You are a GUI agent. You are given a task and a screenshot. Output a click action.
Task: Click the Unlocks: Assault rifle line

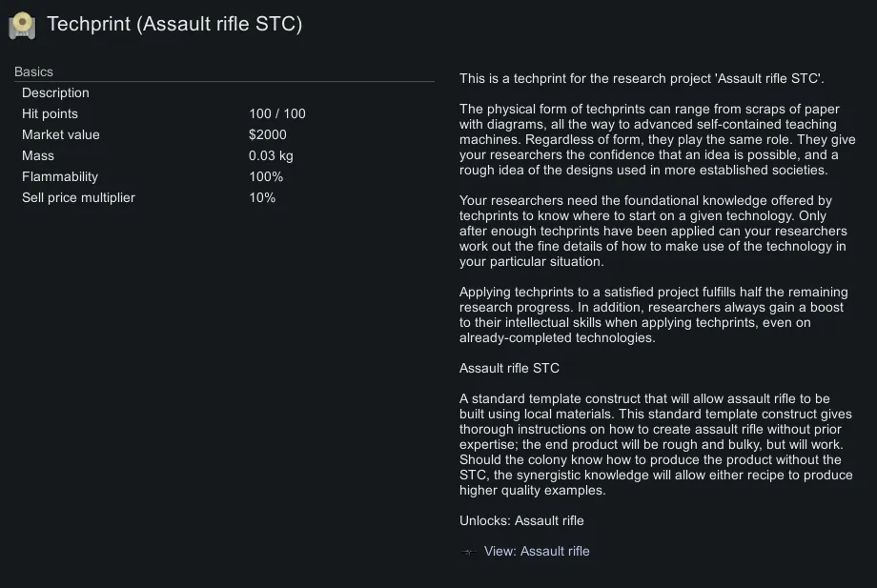pyautogui.click(x=521, y=520)
